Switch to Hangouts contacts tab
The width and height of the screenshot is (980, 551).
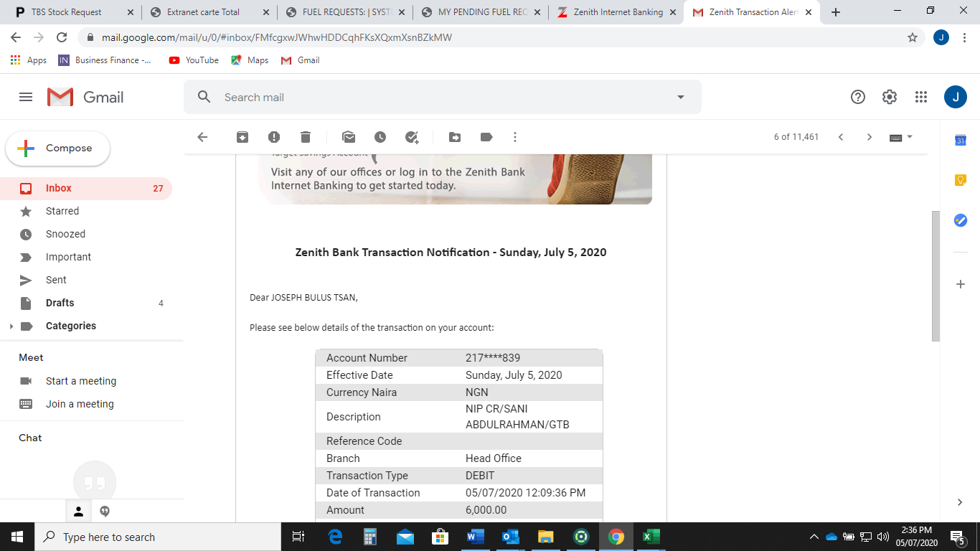point(79,512)
